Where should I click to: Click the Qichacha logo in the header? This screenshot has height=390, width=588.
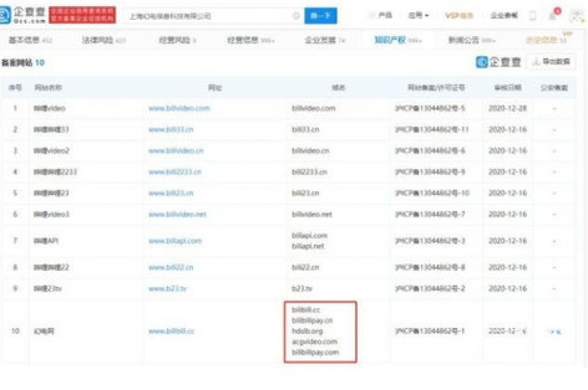coord(23,15)
